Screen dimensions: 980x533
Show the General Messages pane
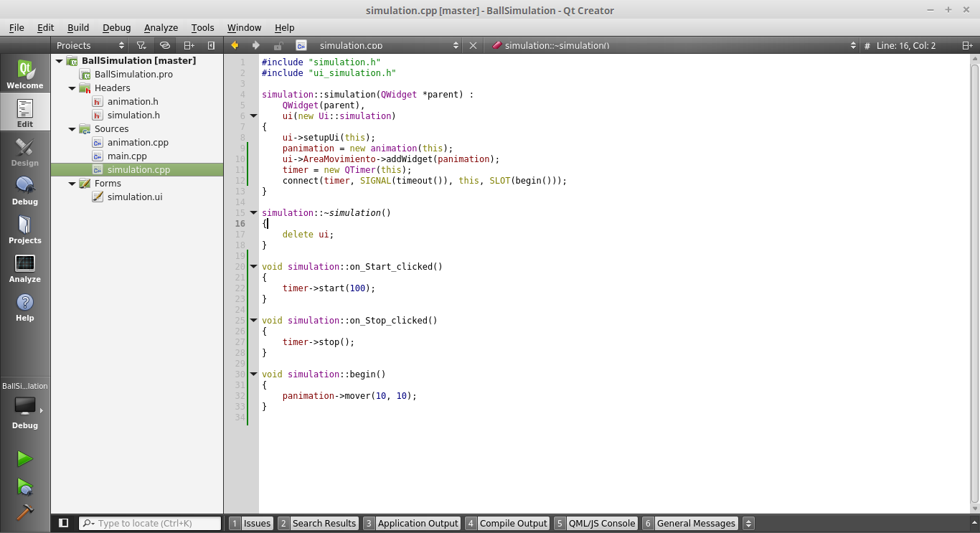pos(690,523)
